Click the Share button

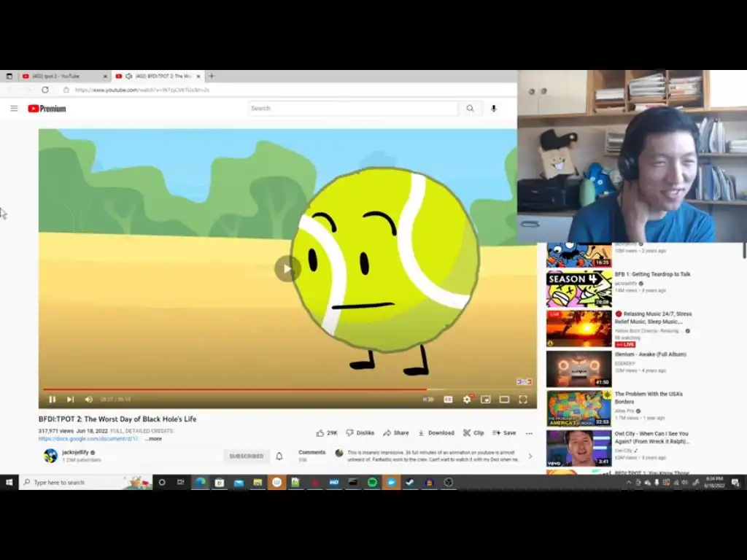click(396, 433)
